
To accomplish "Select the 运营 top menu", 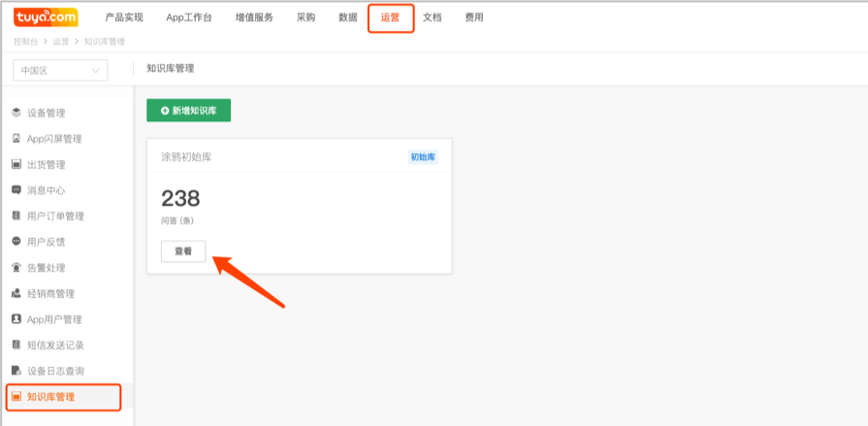I will 391,17.
